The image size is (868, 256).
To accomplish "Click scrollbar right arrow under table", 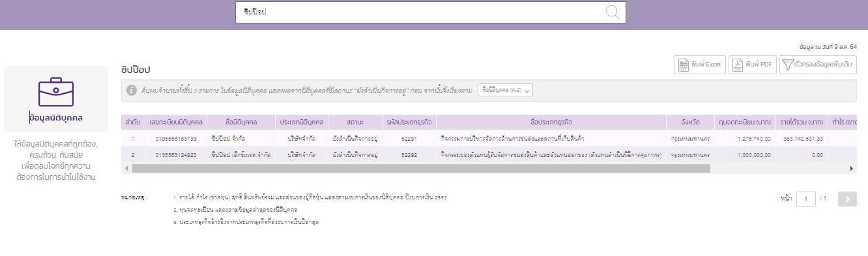I will 852,168.
